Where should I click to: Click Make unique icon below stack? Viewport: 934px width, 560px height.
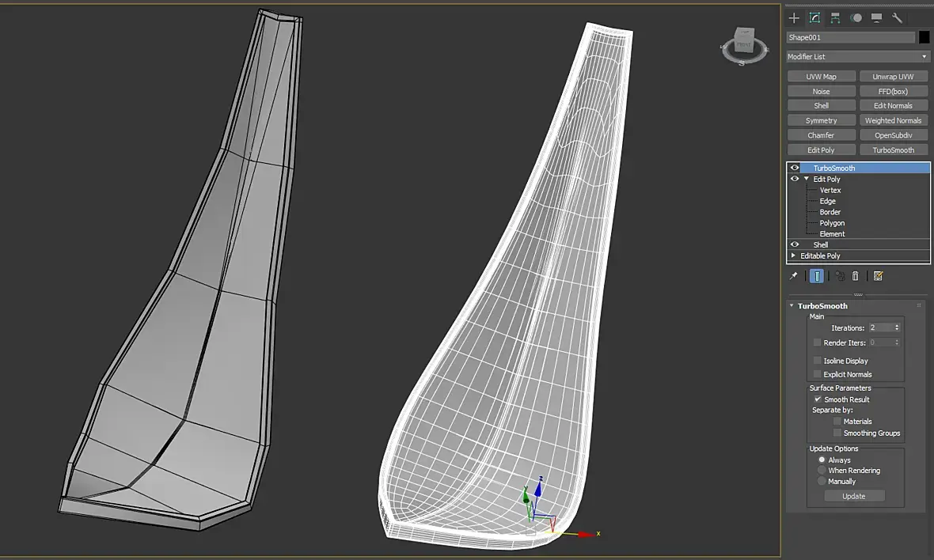tap(840, 275)
